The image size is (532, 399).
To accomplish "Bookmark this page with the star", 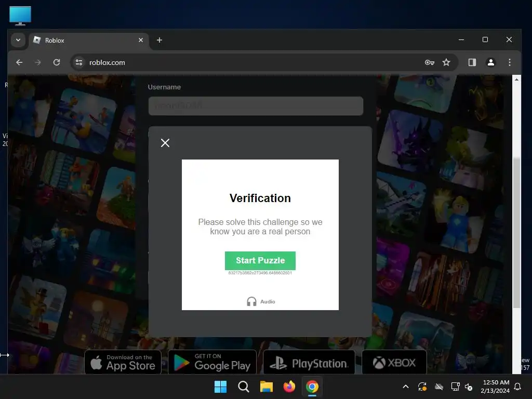I will pos(446,62).
